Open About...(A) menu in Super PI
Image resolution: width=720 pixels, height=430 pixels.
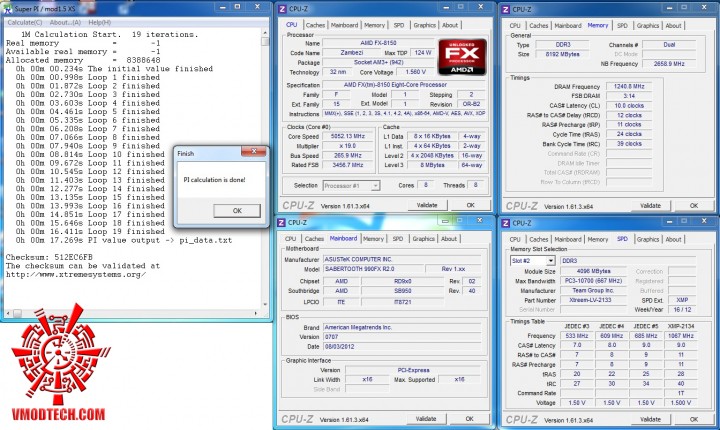(x=65, y=23)
